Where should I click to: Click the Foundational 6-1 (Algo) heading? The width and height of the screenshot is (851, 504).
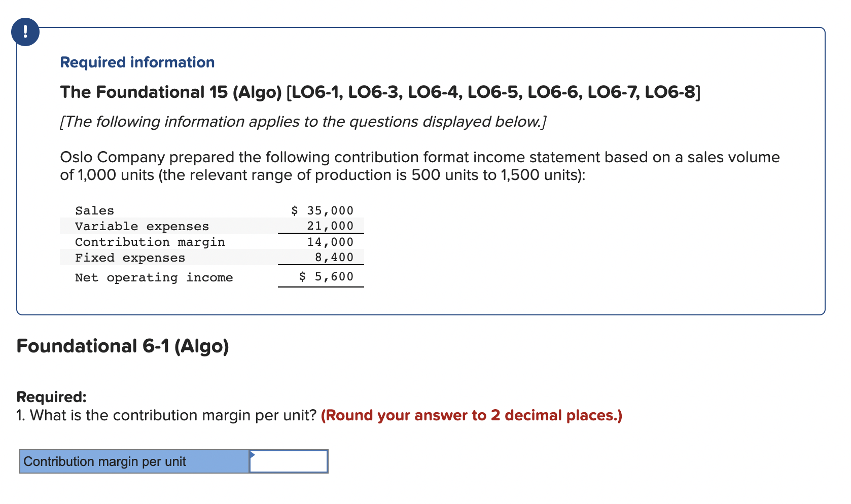click(x=123, y=346)
